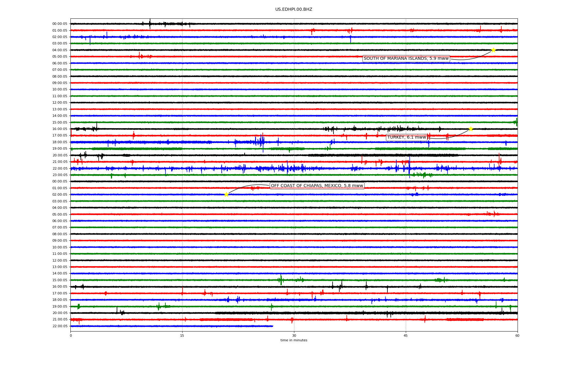Click the 23:00:05 row label
The image size is (588, 368).
60,175
